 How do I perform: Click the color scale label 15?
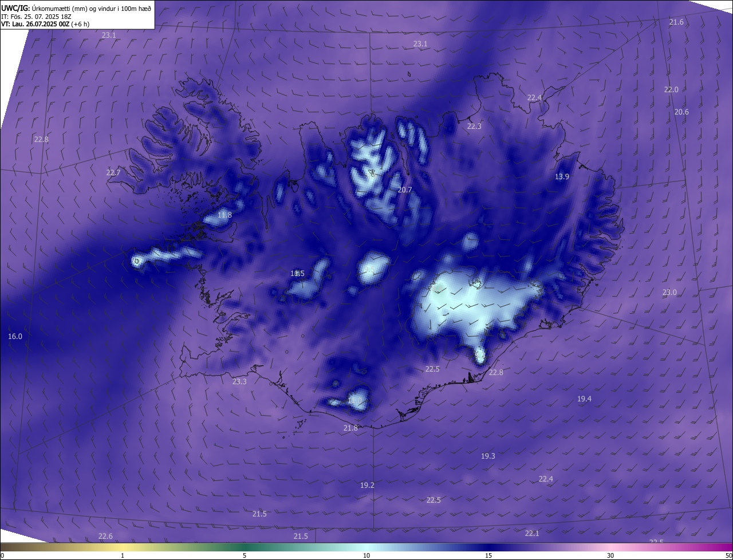tap(488, 555)
